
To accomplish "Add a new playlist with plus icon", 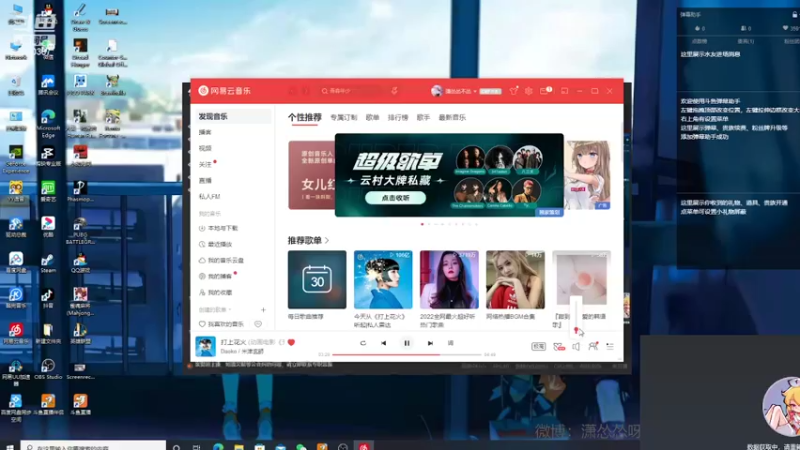I will (x=263, y=310).
